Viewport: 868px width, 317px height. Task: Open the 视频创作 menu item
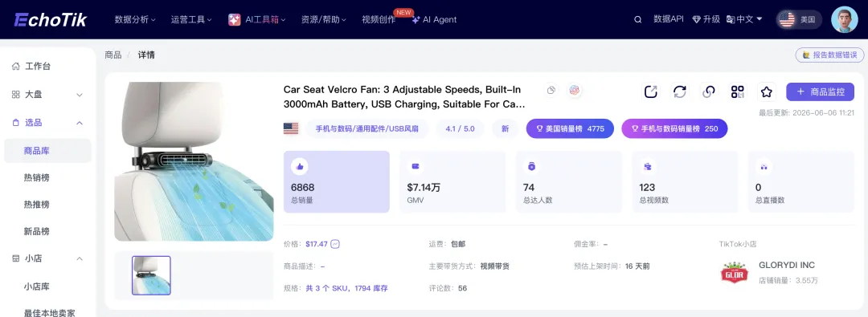tap(379, 19)
